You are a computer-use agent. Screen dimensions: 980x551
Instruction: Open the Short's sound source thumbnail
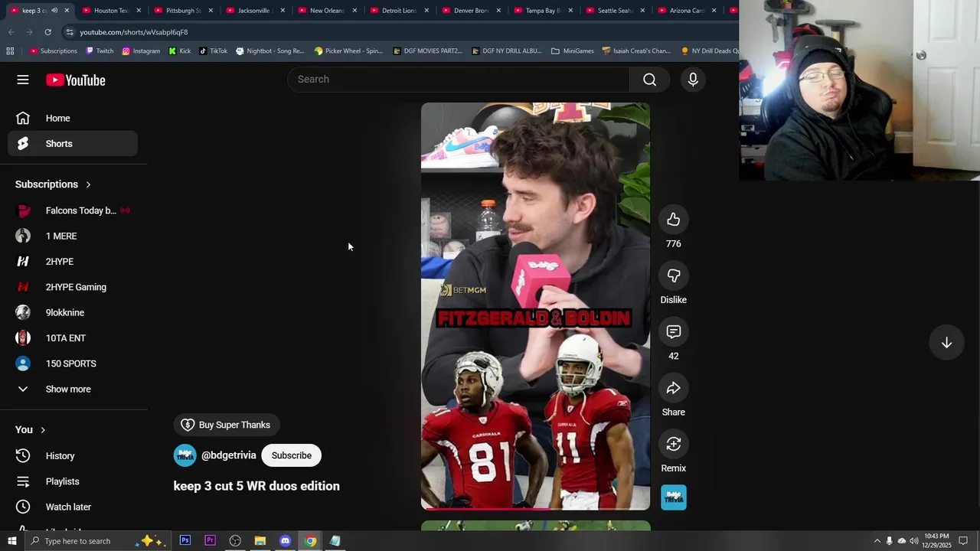674,497
